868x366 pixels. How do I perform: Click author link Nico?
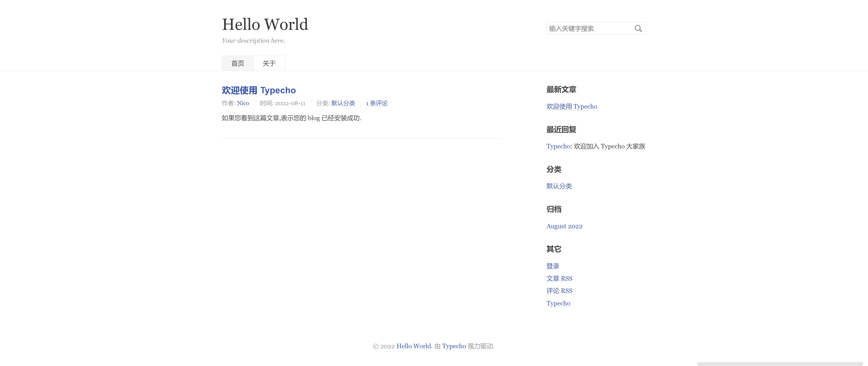(x=243, y=103)
